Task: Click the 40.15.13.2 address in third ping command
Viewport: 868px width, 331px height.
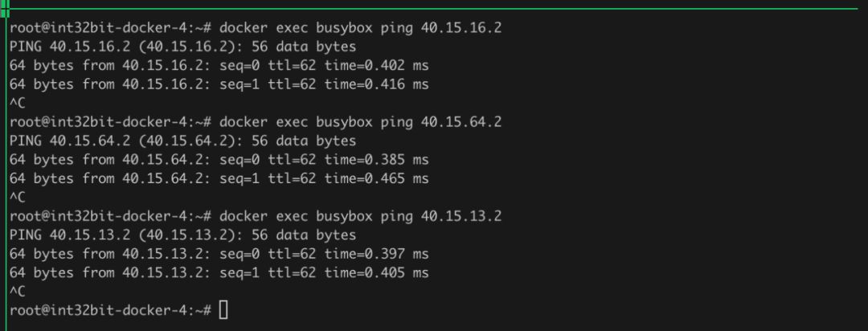Action: (x=461, y=216)
